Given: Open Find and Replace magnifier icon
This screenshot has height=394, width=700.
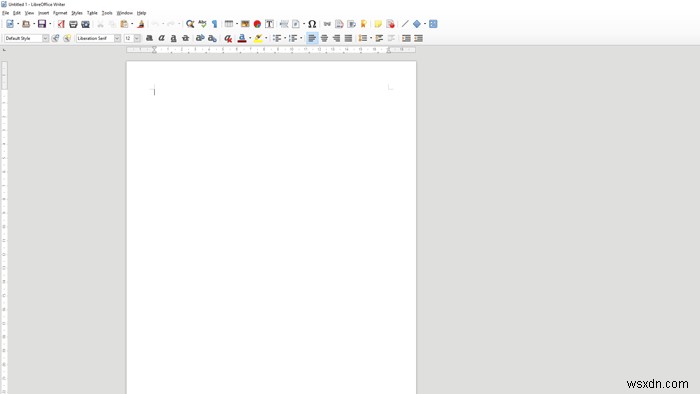Looking at the screenshot, I should tap(190, 24).
